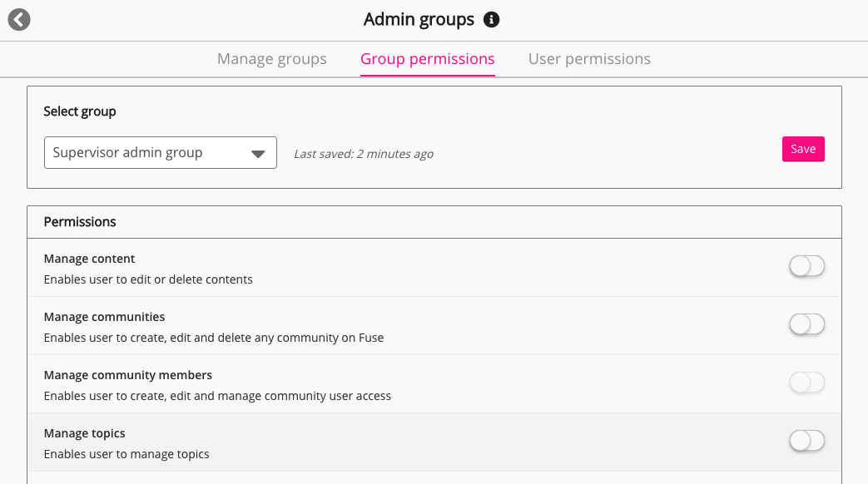Viewport: 868px width, 484px height.
Task: Select the Group permissions tab
Action: 427,59
